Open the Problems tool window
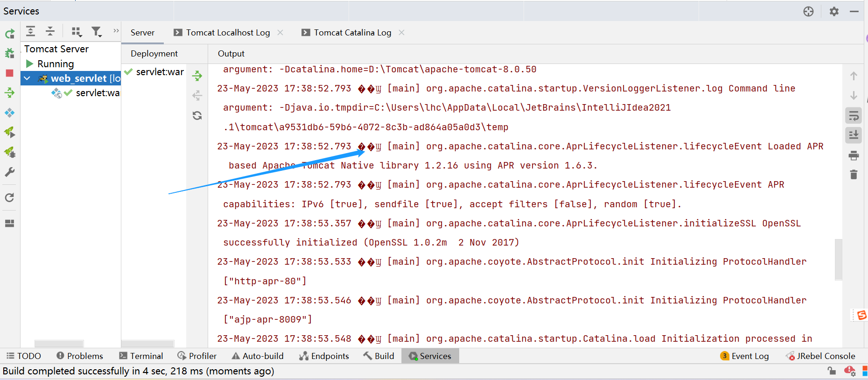 [x=80, y=356]
